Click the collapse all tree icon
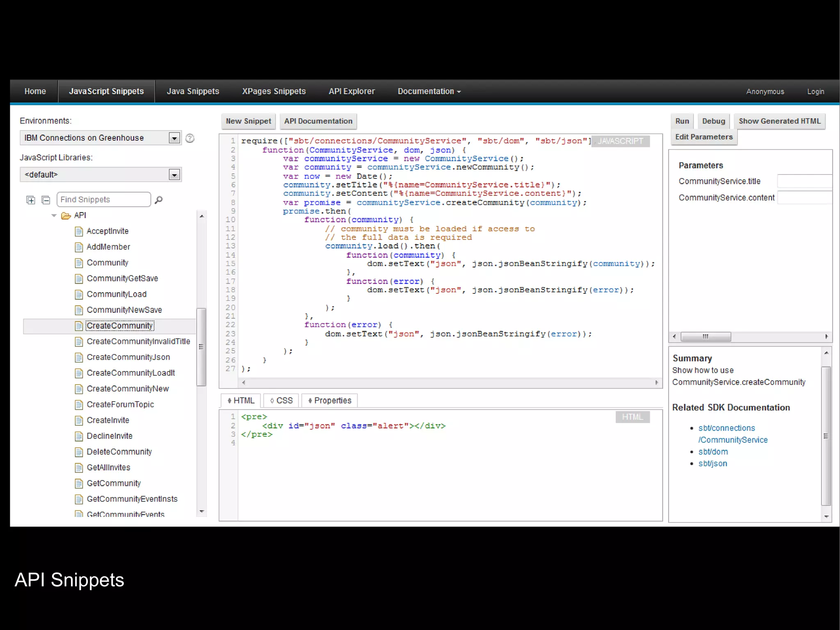Viewport: 840px width, 630px height. (x=46, y=200)
